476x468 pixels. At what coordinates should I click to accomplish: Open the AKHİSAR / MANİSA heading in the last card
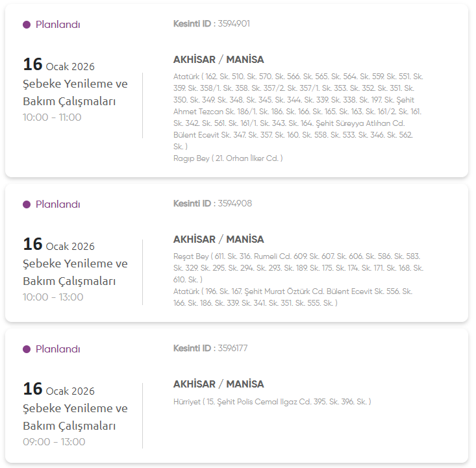219,384
